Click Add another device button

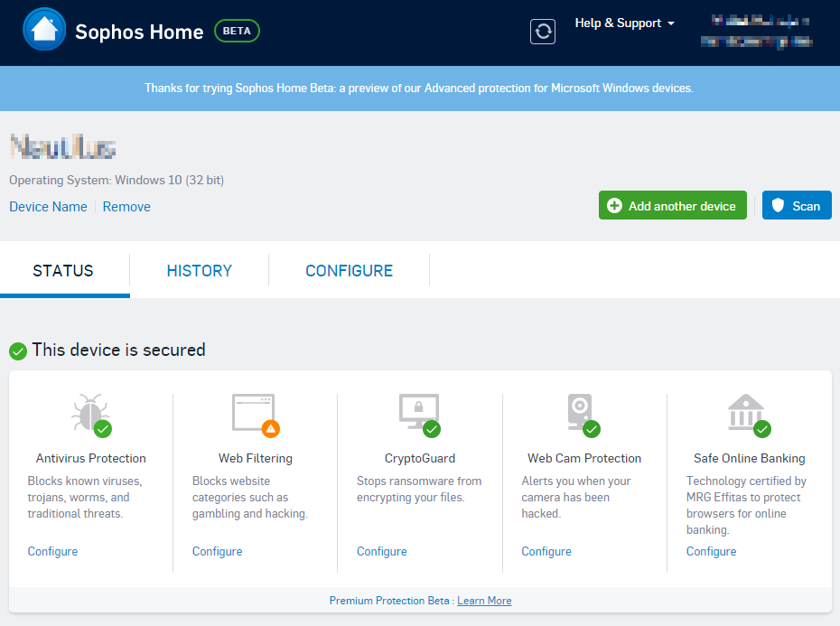pos(672,205)
